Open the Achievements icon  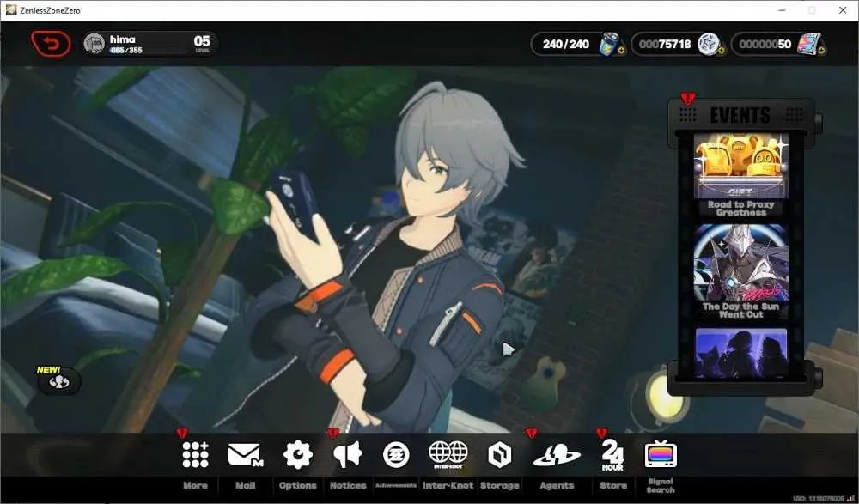click(396, 455)
